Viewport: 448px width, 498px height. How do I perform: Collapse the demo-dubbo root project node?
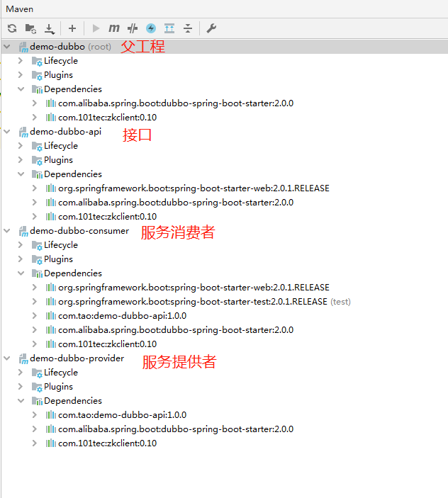6,47
